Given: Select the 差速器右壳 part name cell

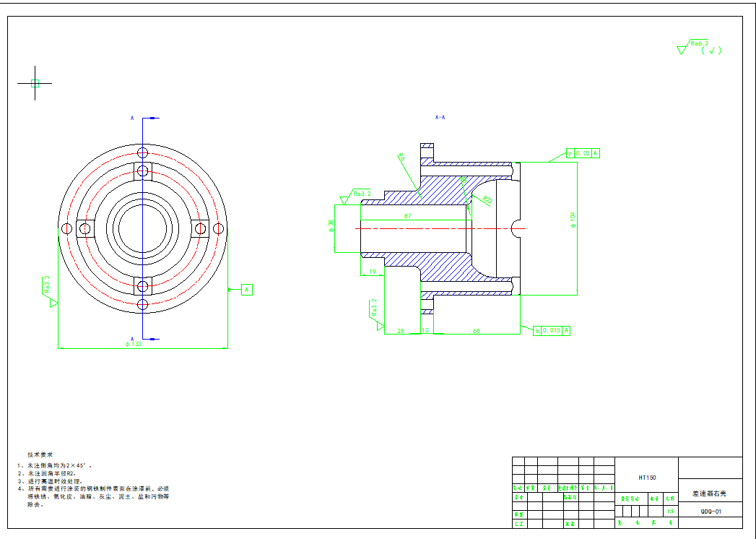Looking at the screenshot, I should (711, 493).
